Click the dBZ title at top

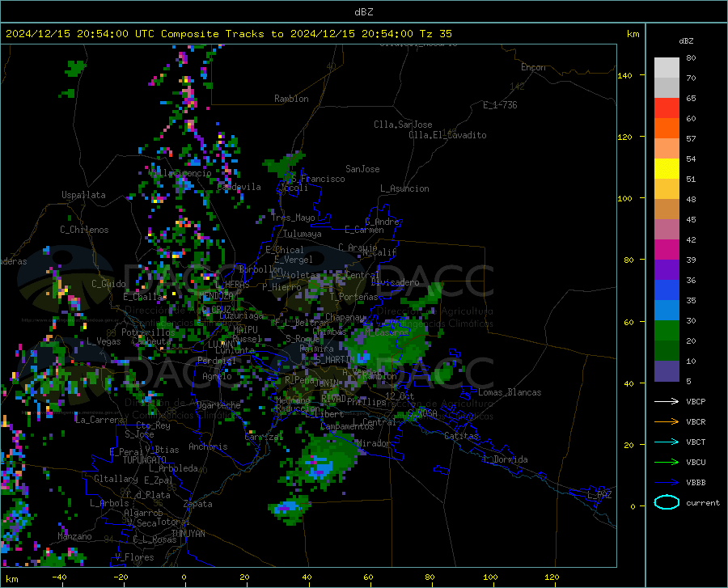(x=363, y=12)
